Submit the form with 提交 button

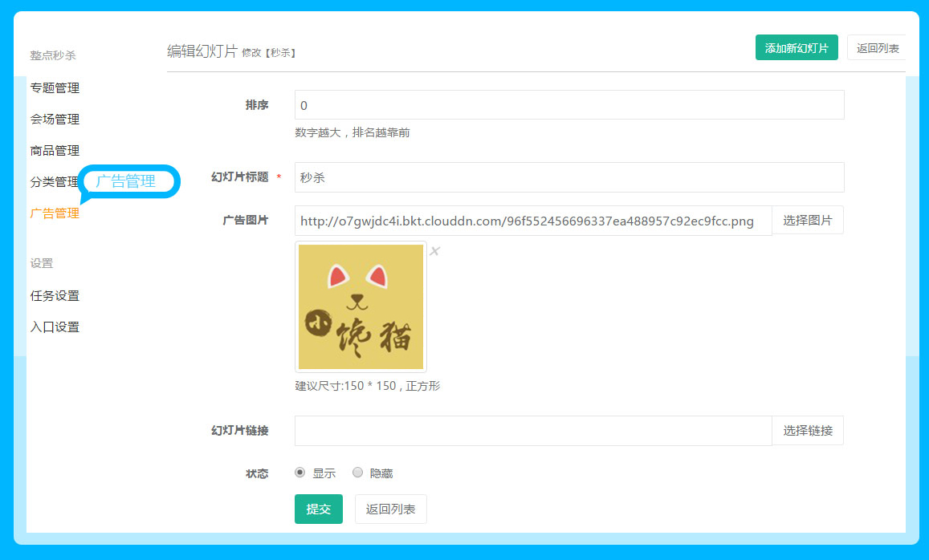(x=318, y=509)
